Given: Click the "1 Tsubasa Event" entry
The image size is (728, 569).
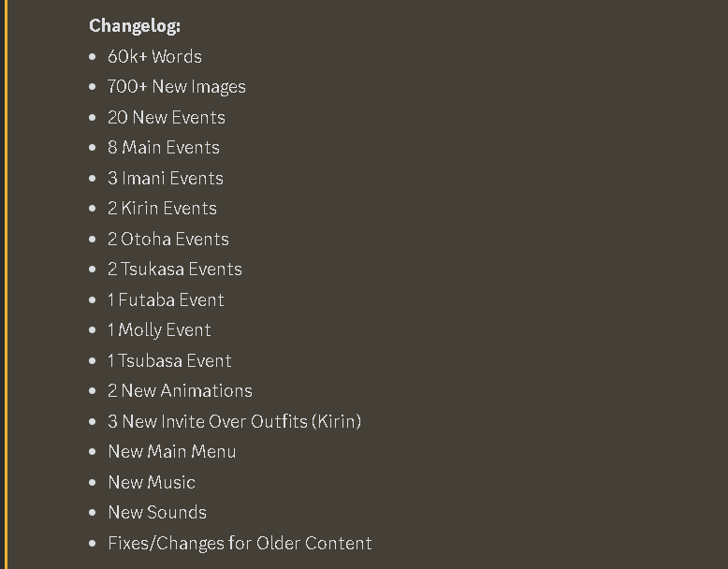Looking at the screenshot, I should click(x=168, y=360).
